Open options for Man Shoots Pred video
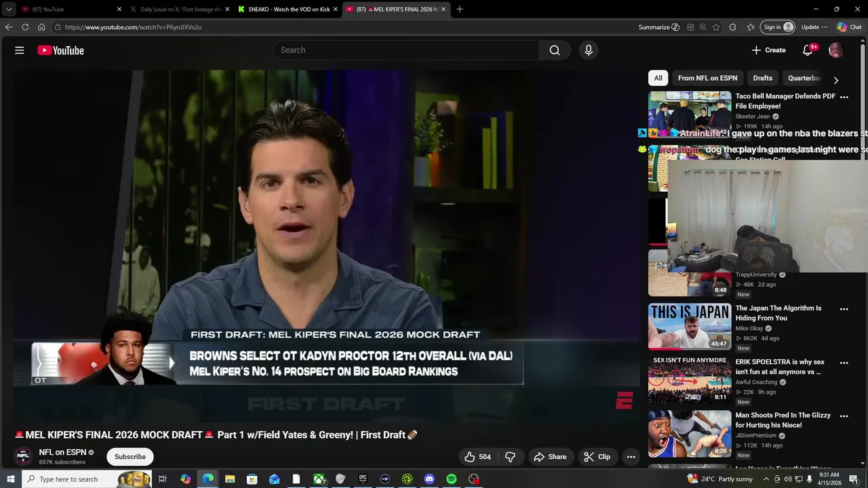 click(x=844, y=416)
